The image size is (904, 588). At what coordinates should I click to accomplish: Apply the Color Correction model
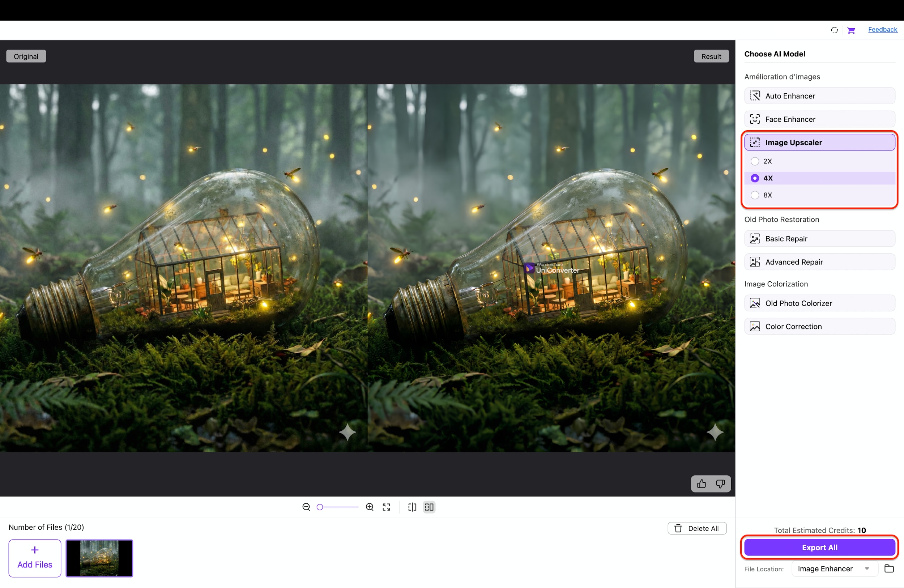coord(819,326)
